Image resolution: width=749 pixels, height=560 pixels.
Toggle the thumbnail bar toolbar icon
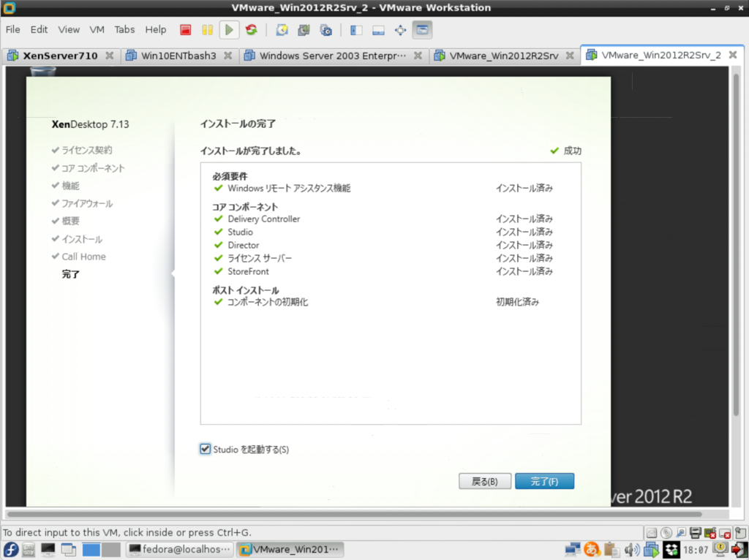tap(378, 30)
